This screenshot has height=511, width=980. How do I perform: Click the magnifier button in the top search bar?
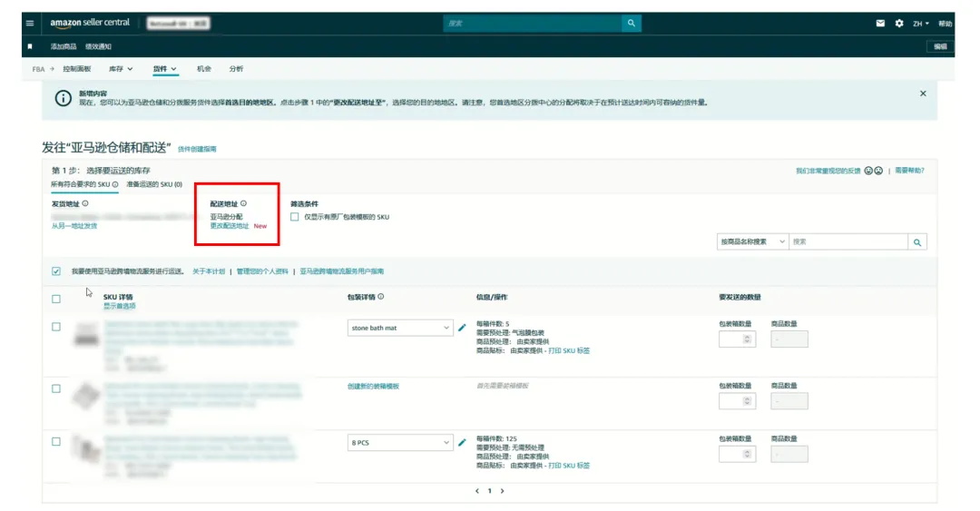[x=631, y=24]
